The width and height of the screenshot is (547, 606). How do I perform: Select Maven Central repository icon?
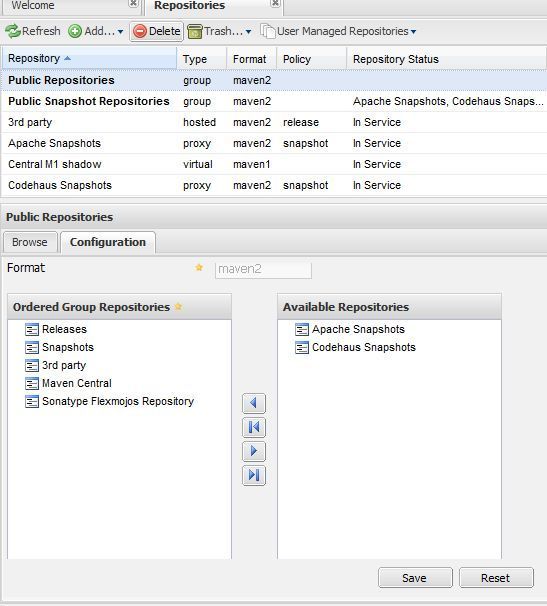click(32, 383)
